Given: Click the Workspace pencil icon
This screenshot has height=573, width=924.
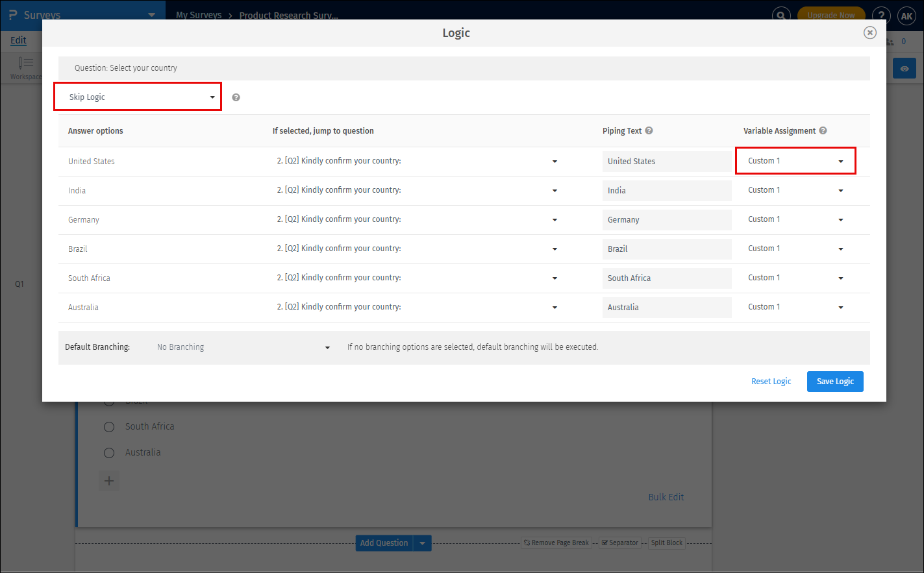Looking at the screenshot, I should pyautogui.click(x=26, y=63).
